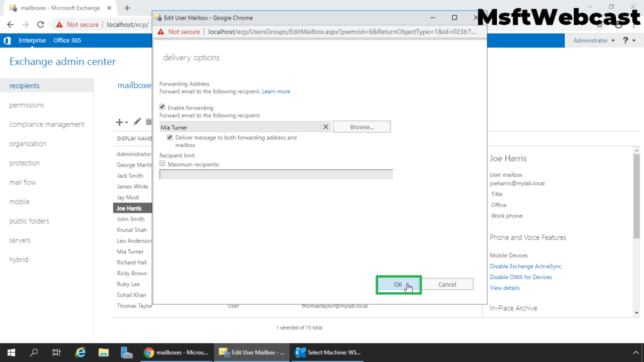Open the recipients section
Screen dimensions: 644x362
25,85
